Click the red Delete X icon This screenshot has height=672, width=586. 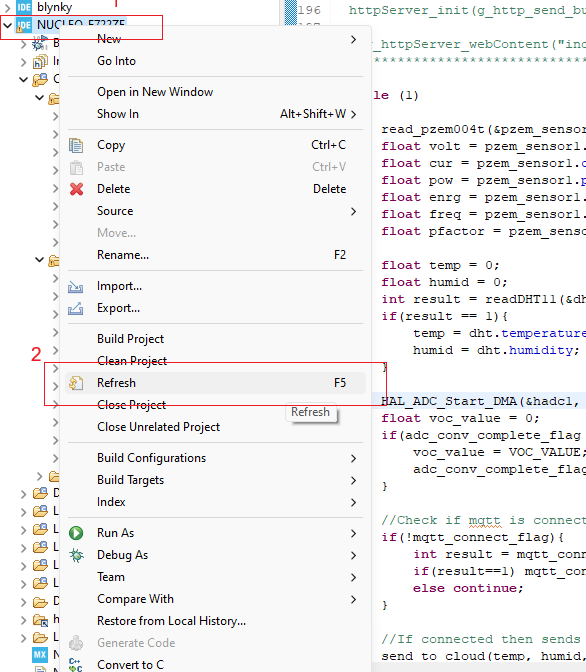tap(76, 189)
